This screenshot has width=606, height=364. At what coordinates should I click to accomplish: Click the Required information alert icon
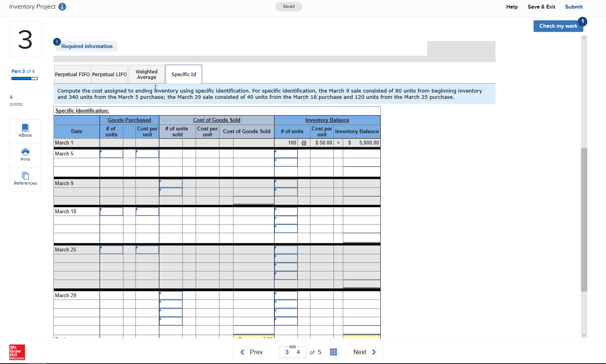point(57,41)
